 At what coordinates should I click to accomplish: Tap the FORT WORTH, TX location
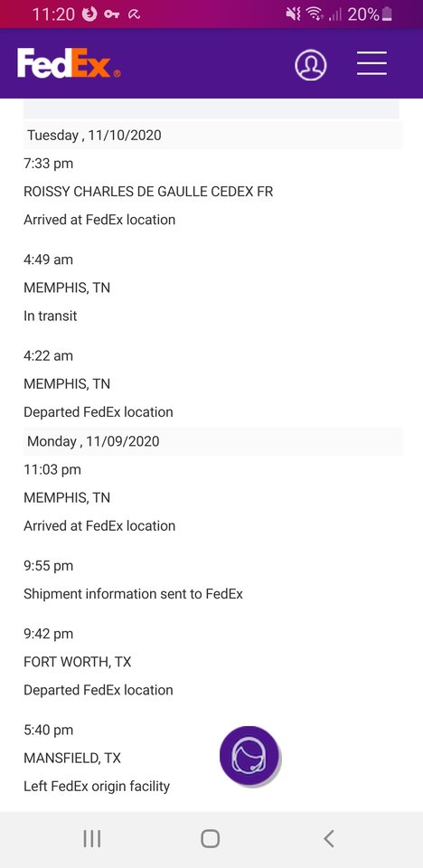tap(78, 662)
